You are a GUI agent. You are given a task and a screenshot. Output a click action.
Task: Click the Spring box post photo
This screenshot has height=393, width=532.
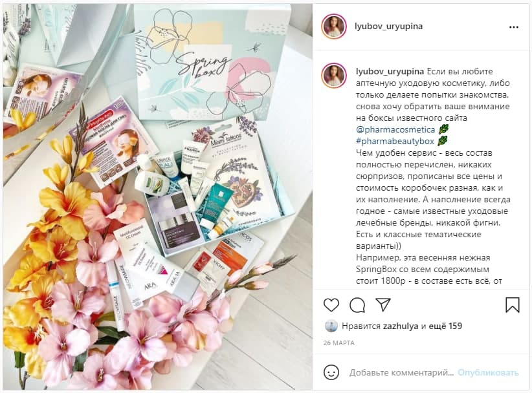click(158, 197)
